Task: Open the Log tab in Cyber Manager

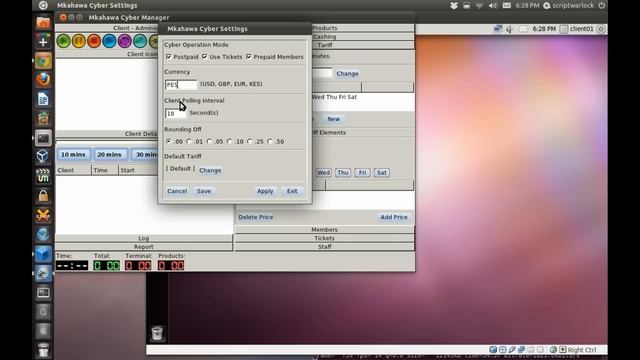Action: point(144,238)
